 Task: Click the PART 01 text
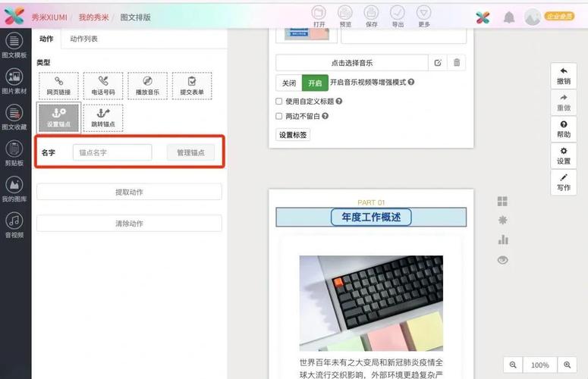coord(371,202)
